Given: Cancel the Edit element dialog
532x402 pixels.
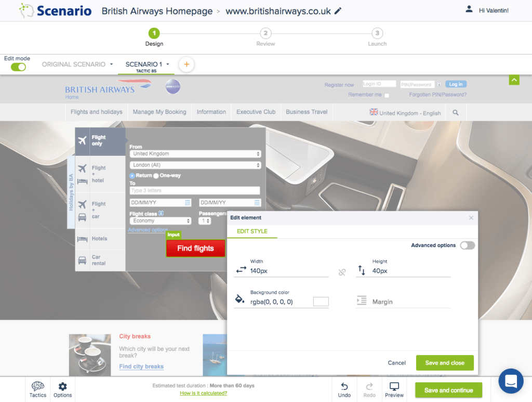Looking at the screenshot, I should click(396, 362).
